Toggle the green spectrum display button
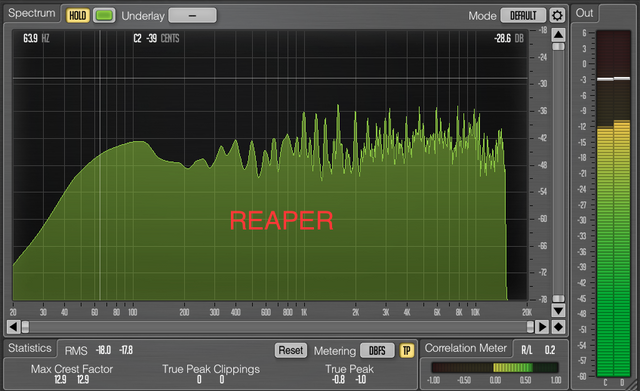Viewport: 640px width, 391px height. [104, 16]
